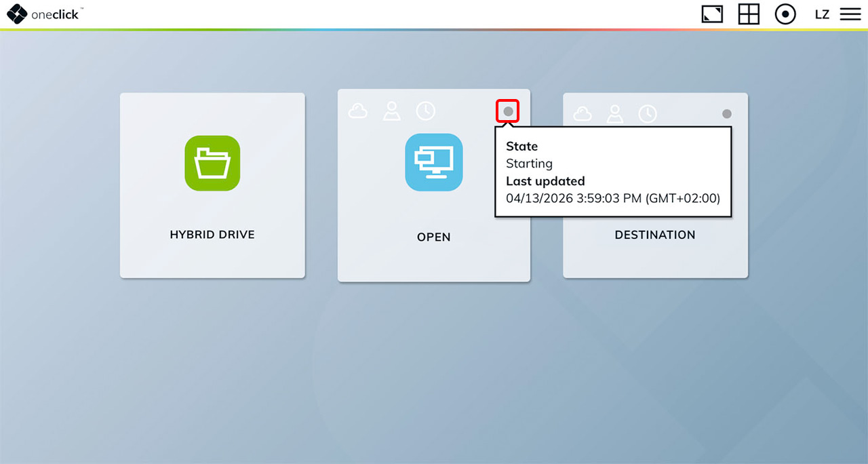Click the gray status dot on OPEN tile
This screenshot has width=868, height=464.
point(508,111)
